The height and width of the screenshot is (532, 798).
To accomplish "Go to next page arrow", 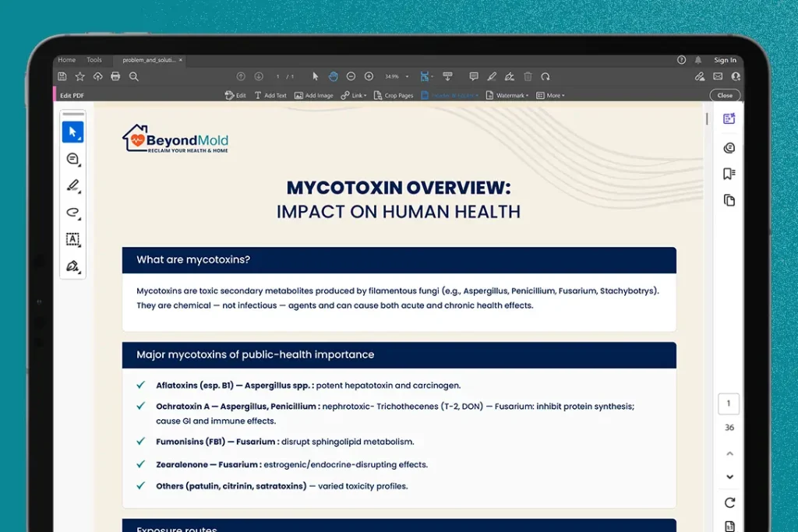I will click(259, 76).
